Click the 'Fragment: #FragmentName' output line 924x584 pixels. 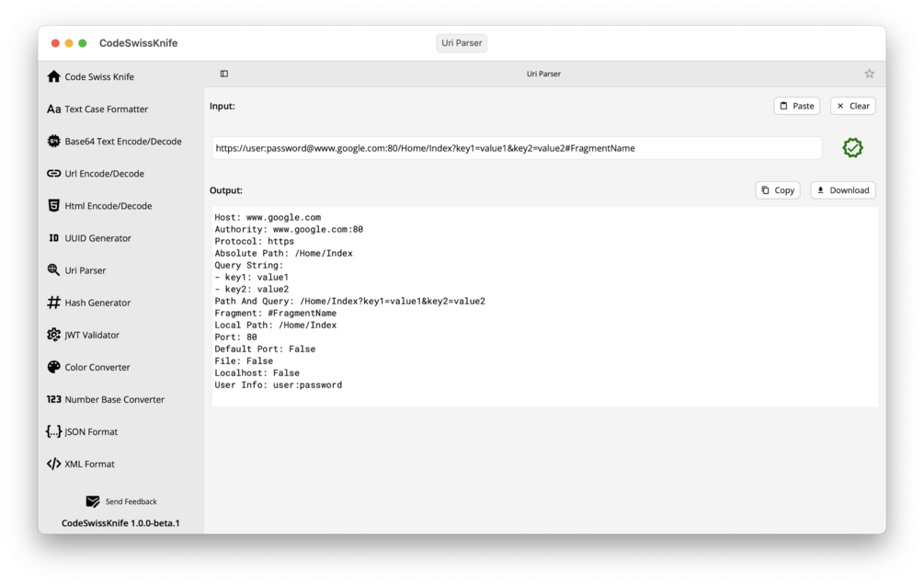click(275, 313)
